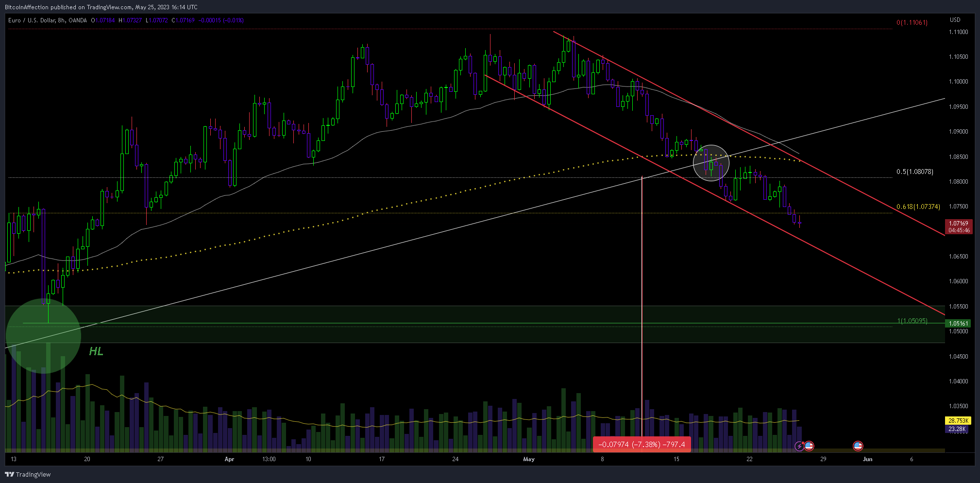Select the green 1.05161 price label
This screenshot has width=980, height=483.
click(x=959, y=323)
